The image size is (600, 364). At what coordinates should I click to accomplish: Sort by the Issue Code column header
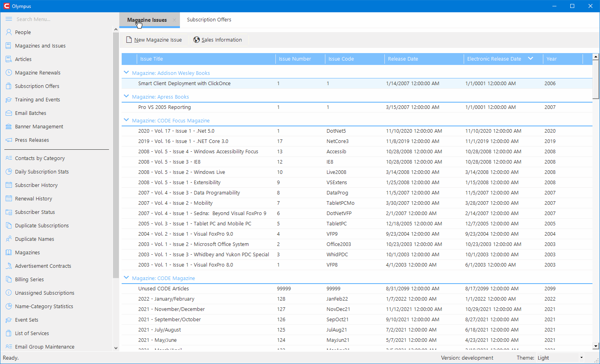(x=355, y=59)
